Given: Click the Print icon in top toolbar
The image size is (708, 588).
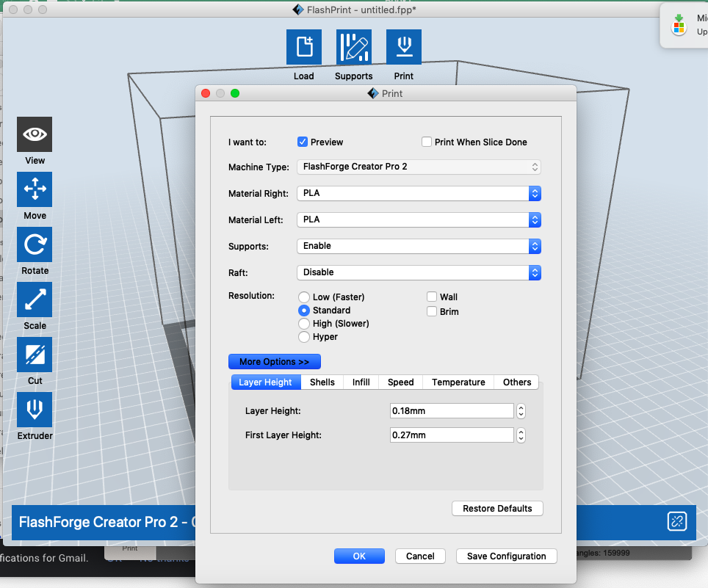Looking at the screenshot, I should (x=404, y=47).
